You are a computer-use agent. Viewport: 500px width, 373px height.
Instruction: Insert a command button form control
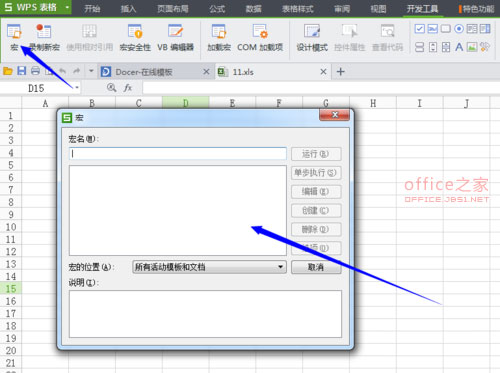tap(446, 29)
